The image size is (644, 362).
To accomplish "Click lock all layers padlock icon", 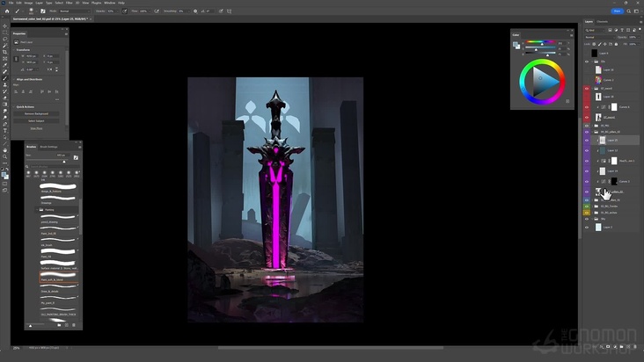I will coord(616,44).
